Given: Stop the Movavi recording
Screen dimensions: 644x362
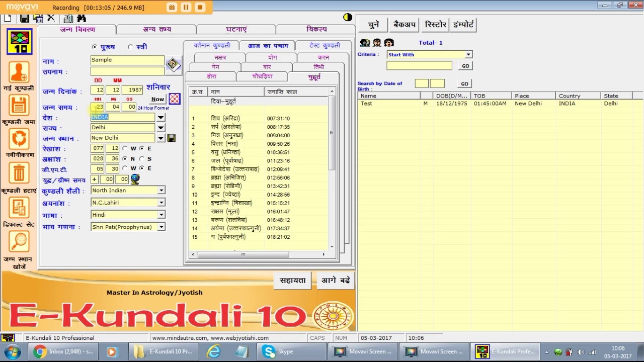Looking at the screenshot, I should pyautogui.click(x=200, y=7).
